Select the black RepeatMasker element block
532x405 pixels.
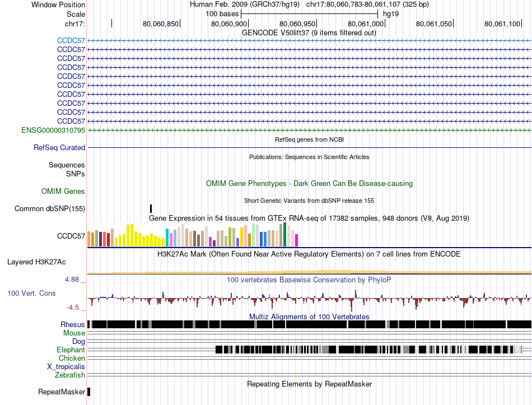(88, 392)
